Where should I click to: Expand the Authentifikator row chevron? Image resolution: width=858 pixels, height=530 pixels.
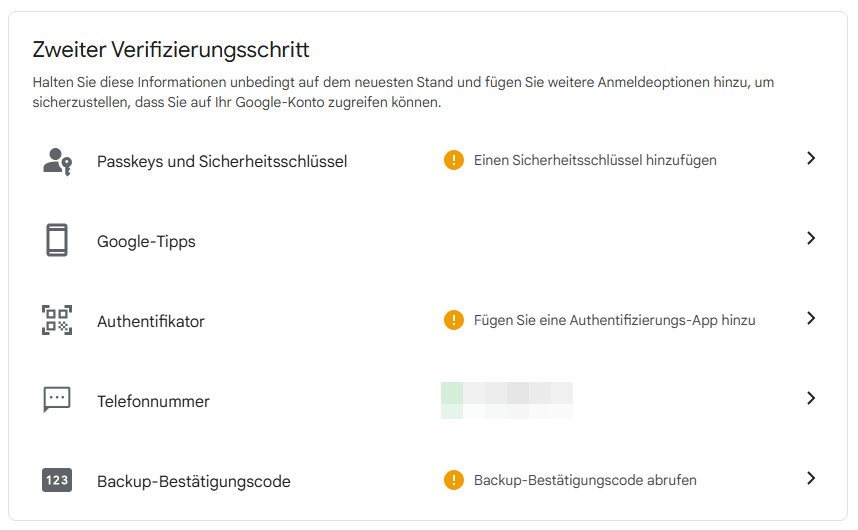[811, 318]
